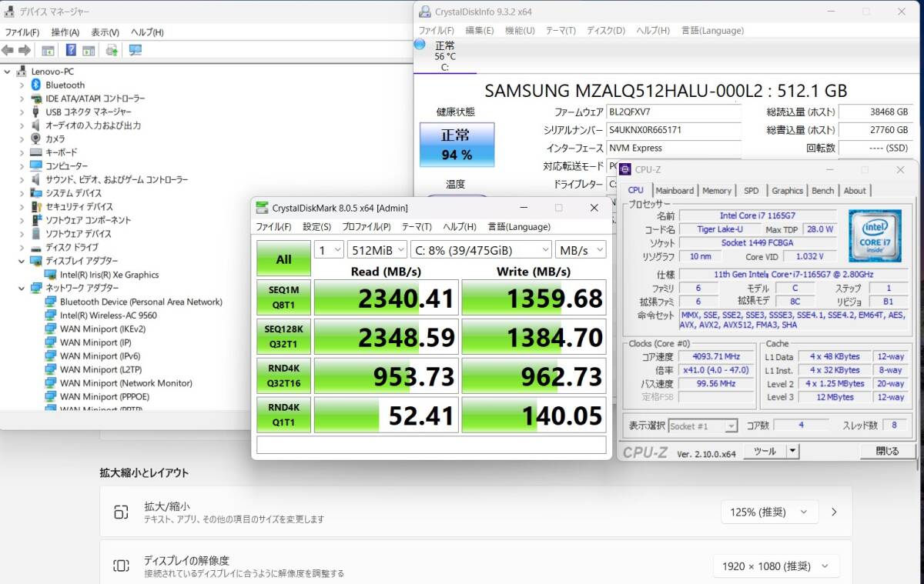Select the ディスク ドライブ category icon
This screenshot has width=924, height=584.
pyautogui.click(x=36, y=247)
